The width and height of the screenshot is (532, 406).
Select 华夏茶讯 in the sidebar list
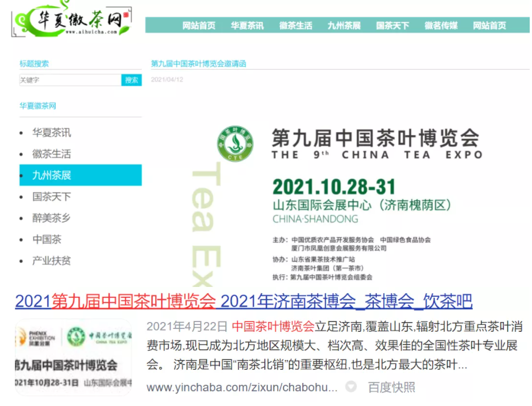point(52,132)
